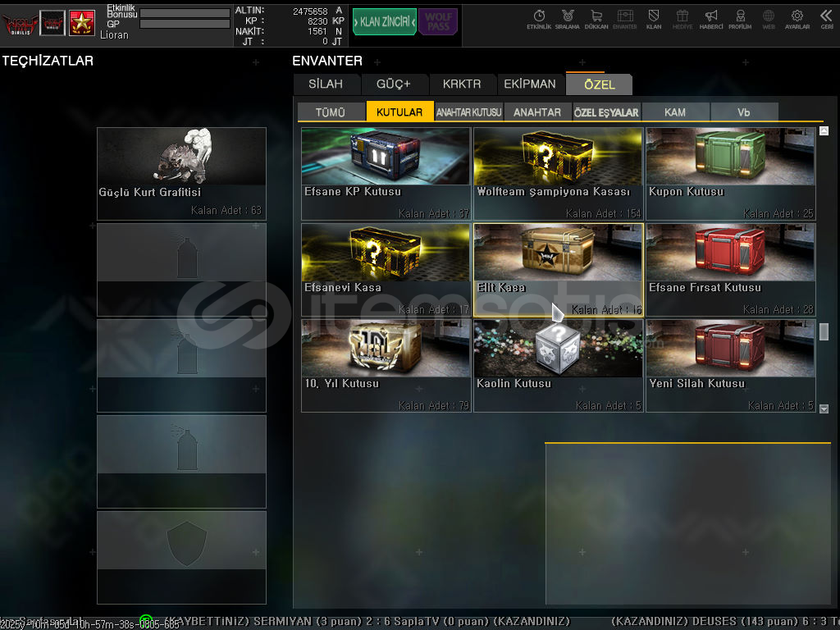
Task: Select the Güçlü Kurt Grafitisi equipment slot
Action: click(x=181, y=174)
